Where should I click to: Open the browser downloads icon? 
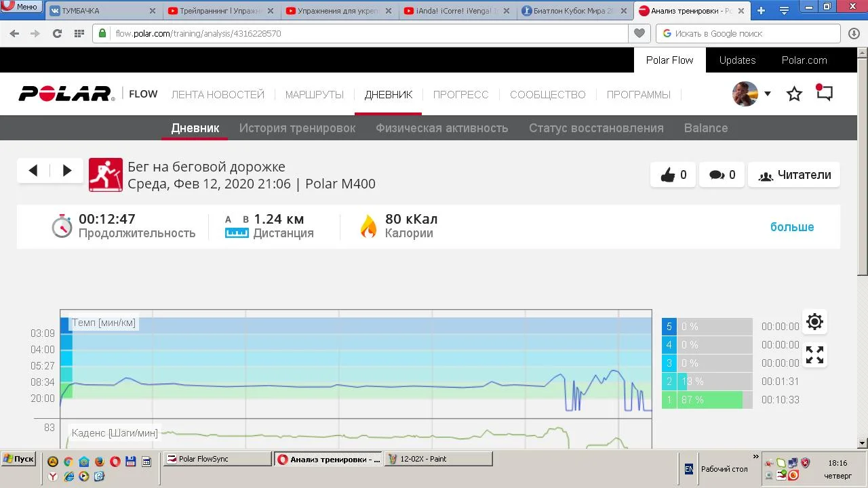854,33
